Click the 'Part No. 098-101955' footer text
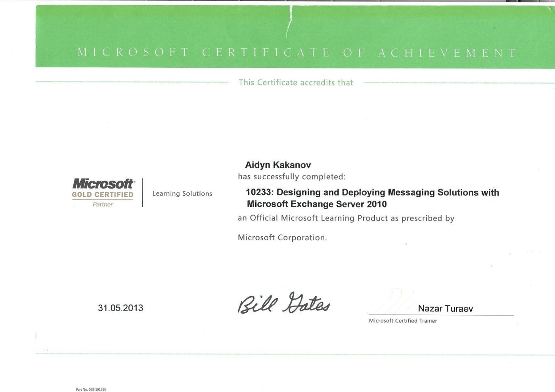 pos(91,390)
